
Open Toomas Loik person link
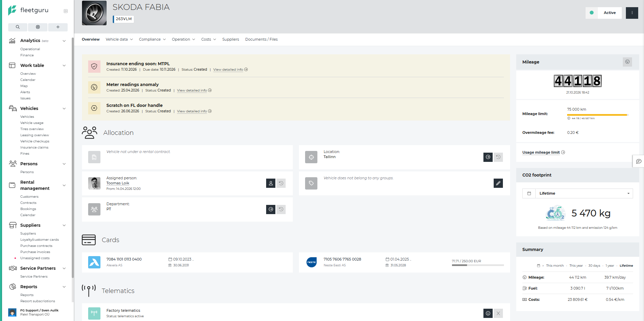118,183
